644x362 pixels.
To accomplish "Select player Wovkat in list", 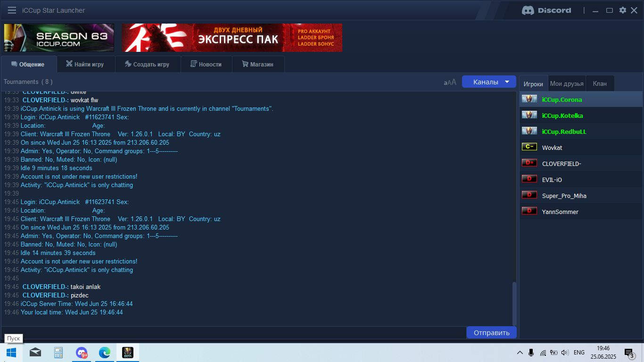I will [x=581, y=148].
